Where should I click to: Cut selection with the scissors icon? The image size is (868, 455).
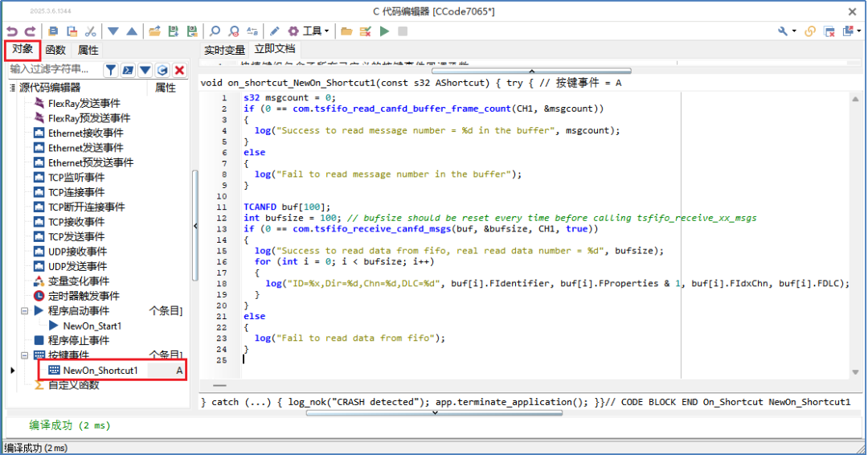coord(91,31)
